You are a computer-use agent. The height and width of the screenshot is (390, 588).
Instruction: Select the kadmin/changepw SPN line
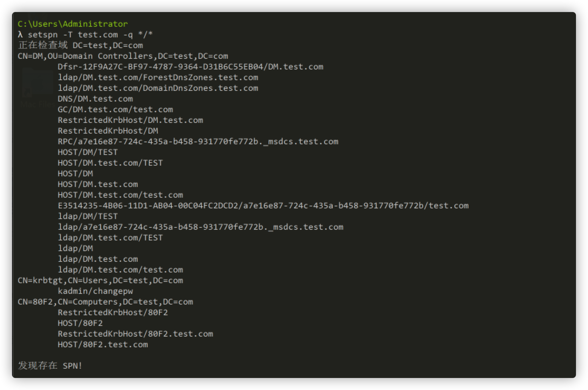(x=95, y=291)
